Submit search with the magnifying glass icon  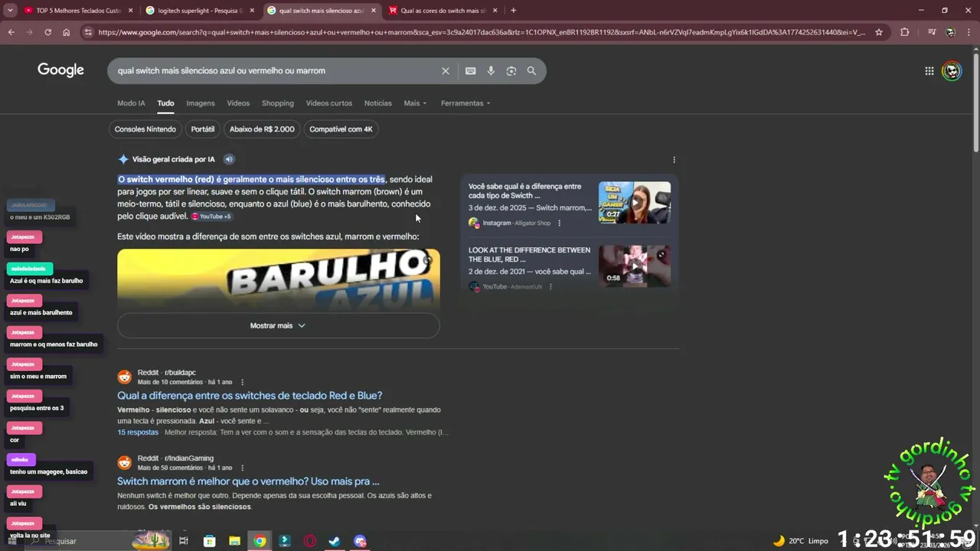pos(531,70)
